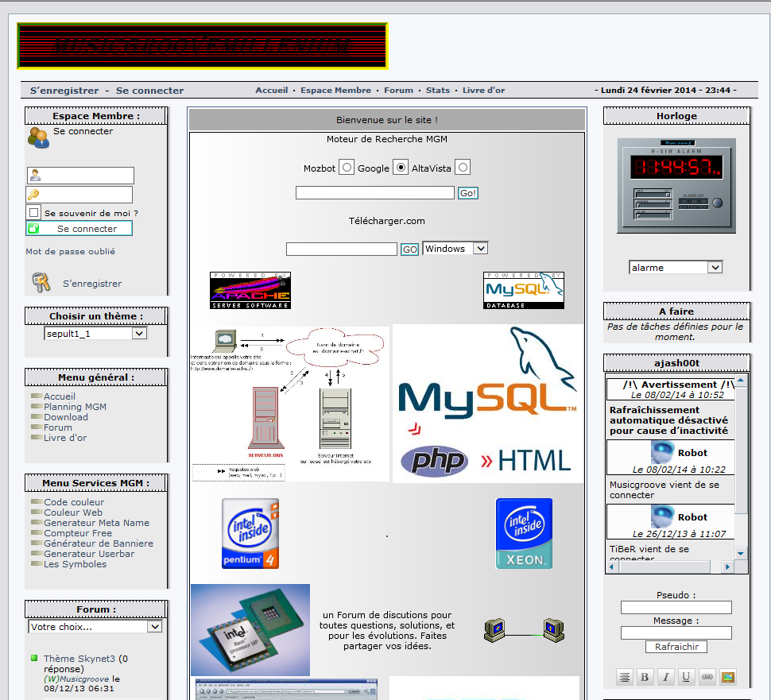Focus the username field in Espace Membre
771x700 pixels.
(80, 175)
